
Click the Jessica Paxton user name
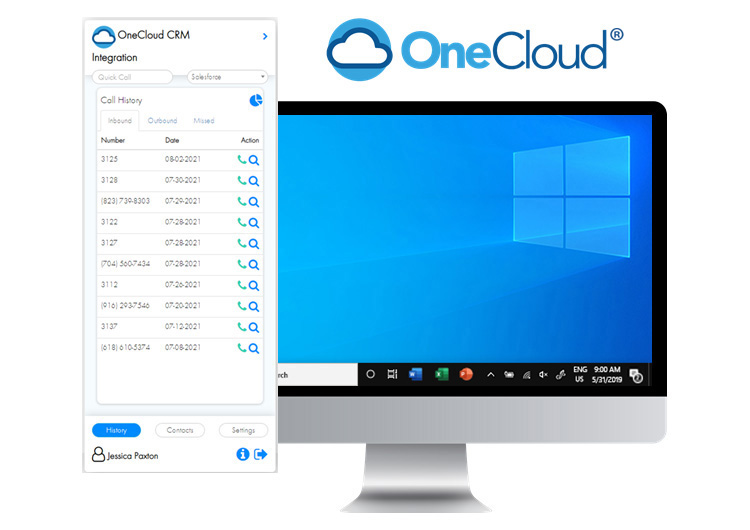(132, 456)
